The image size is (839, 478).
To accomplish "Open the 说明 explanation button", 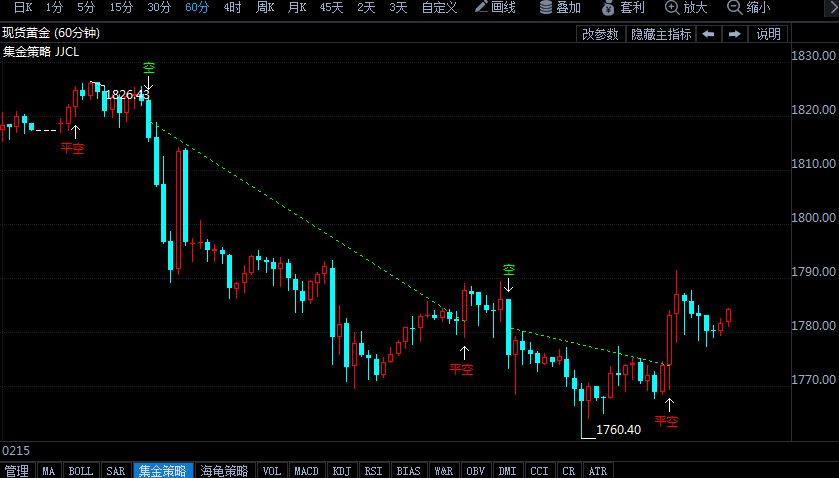I will [768, 34].
